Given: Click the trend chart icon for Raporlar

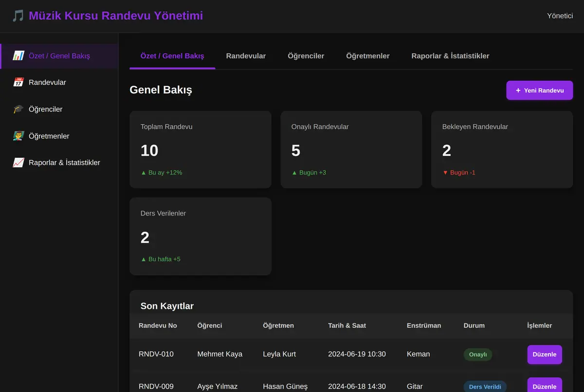Looking at the screenshot, I should click(18, 163).
